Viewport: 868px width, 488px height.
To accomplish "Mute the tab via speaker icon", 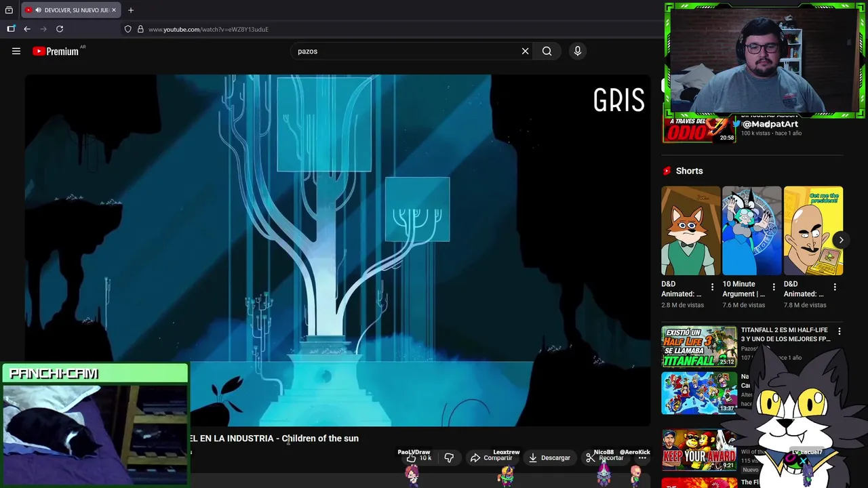I will click(38, 10).
